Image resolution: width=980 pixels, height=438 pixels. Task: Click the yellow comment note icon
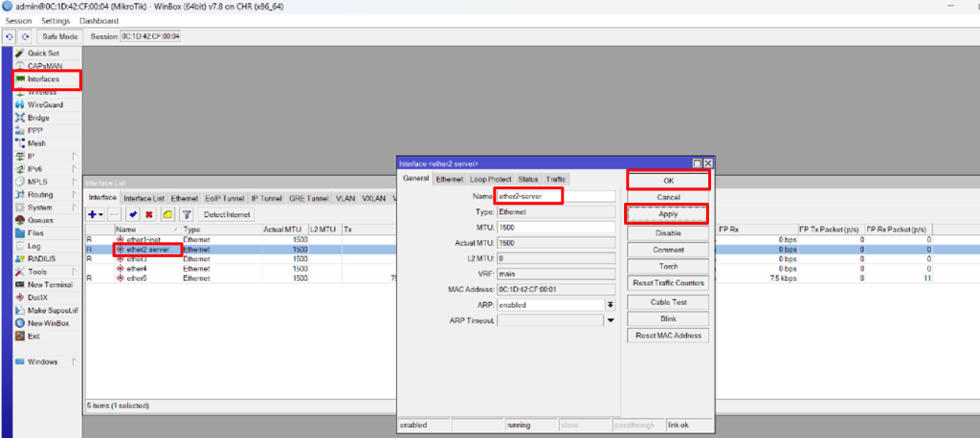(x=167, y=215)
